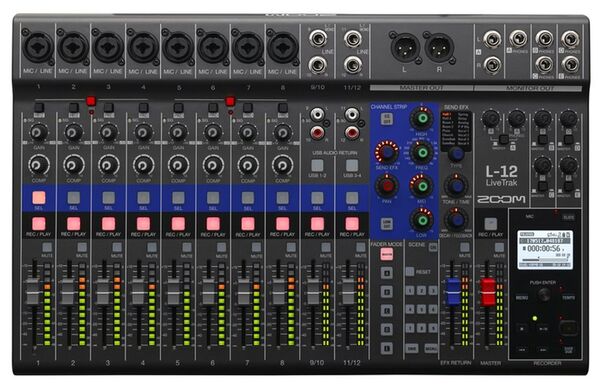Mute channel 8
Image resolution: width=600 pixels, height=387 pixels.
tap(291, 247)
